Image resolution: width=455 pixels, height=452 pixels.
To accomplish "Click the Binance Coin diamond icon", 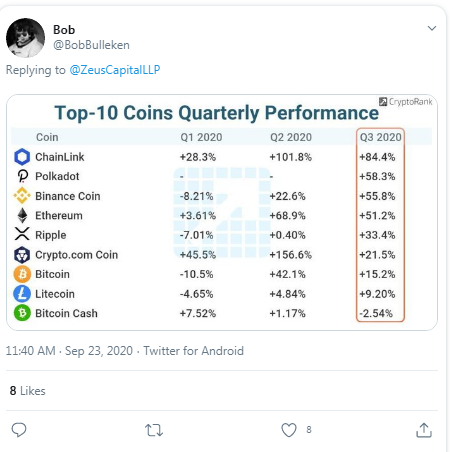I will [22, 196].
